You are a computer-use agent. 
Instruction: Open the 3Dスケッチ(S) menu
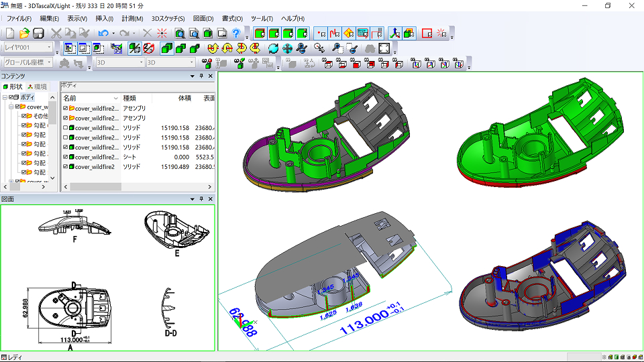(x=166, y=18)
